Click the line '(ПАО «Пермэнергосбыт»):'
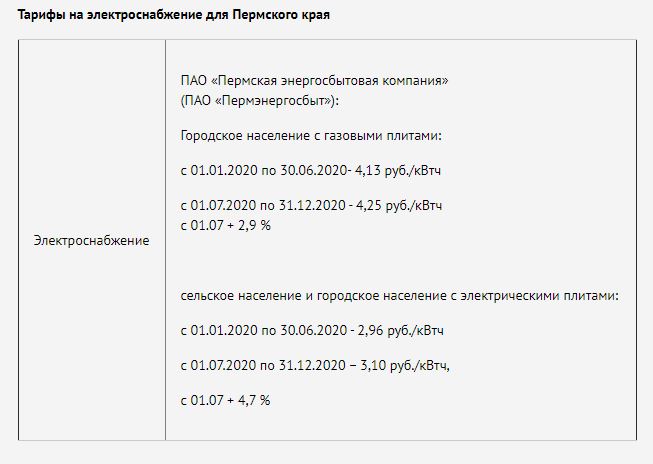Image resolution: width=653 pixels, height=464 pixels. 260,101
